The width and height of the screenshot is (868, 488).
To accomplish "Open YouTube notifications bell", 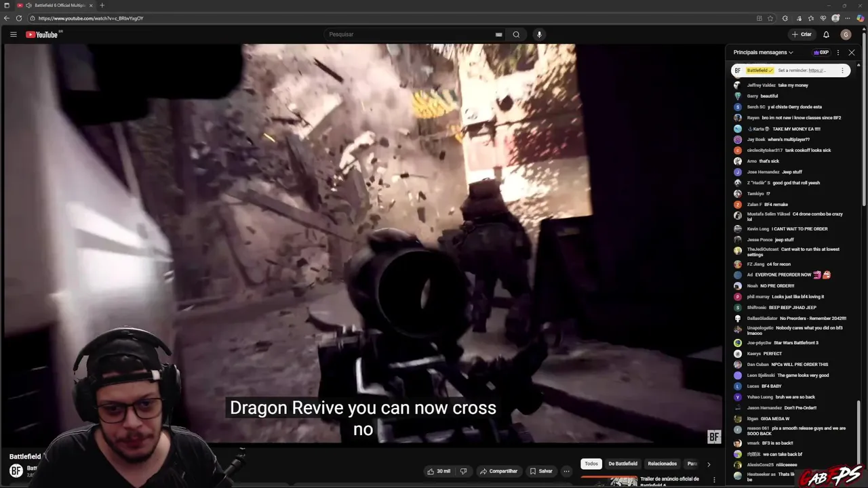I will tap(826, 35).
